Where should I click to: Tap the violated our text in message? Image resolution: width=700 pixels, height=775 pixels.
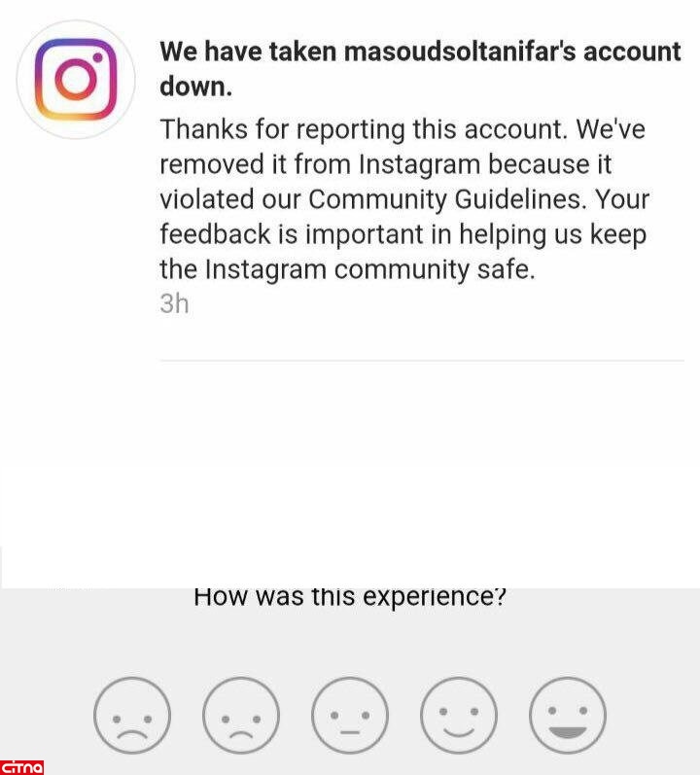tap(230, 199)
